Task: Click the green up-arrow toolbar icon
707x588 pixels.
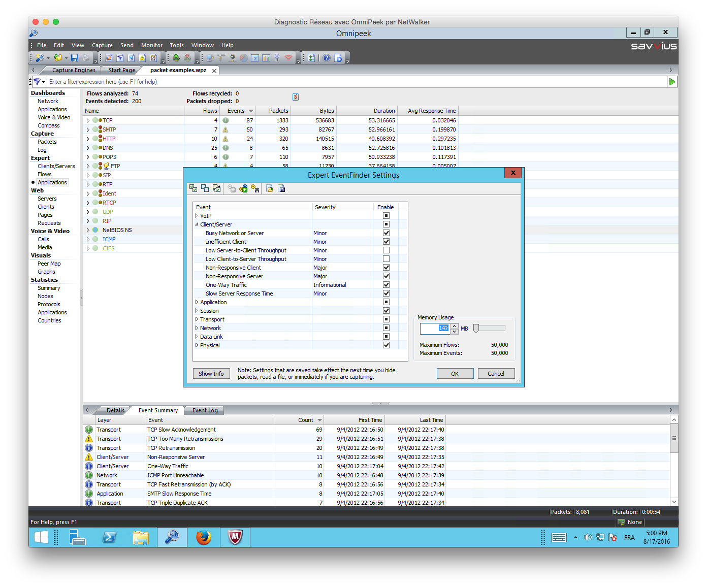Action: coord(176,58)
